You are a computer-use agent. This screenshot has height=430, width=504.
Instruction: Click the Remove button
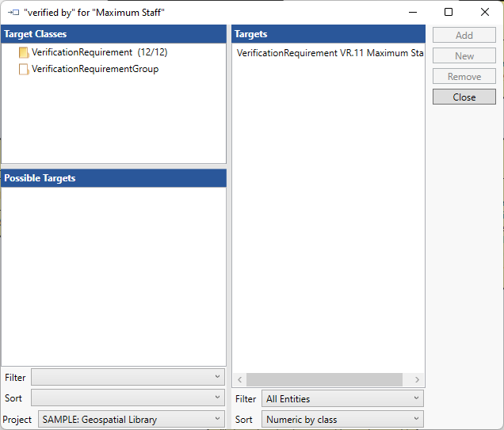[464, 77]
